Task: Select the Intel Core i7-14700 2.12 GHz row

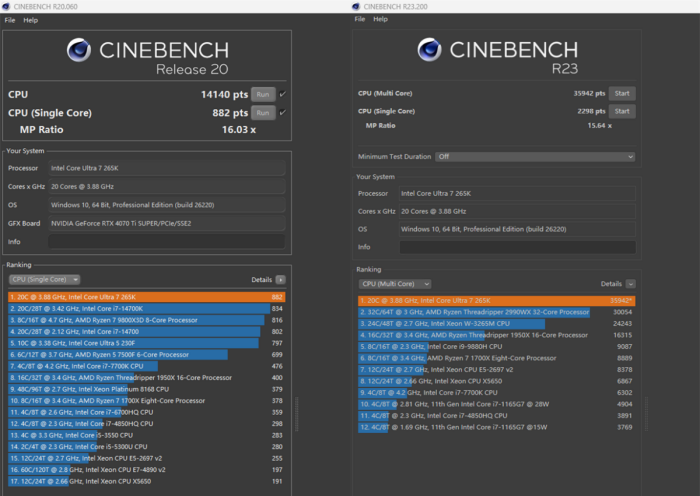Action: (146, 332)
